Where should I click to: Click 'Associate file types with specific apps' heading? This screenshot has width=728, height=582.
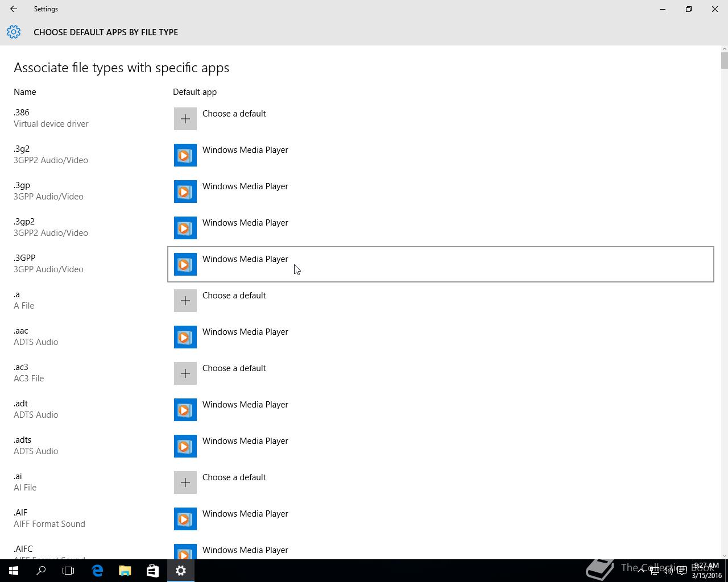pyautogui.click(x=122, y=68)
